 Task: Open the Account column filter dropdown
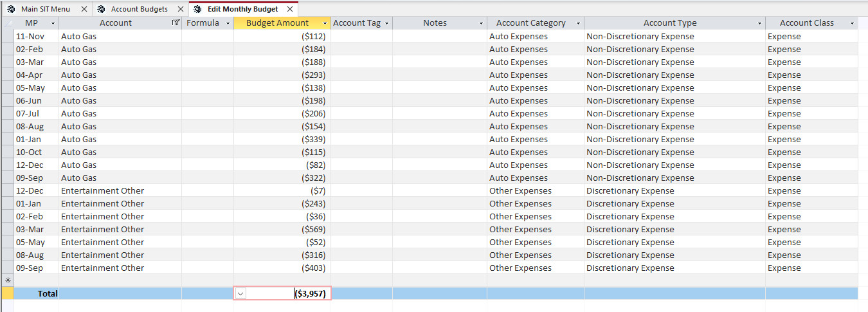click(176, 23)
